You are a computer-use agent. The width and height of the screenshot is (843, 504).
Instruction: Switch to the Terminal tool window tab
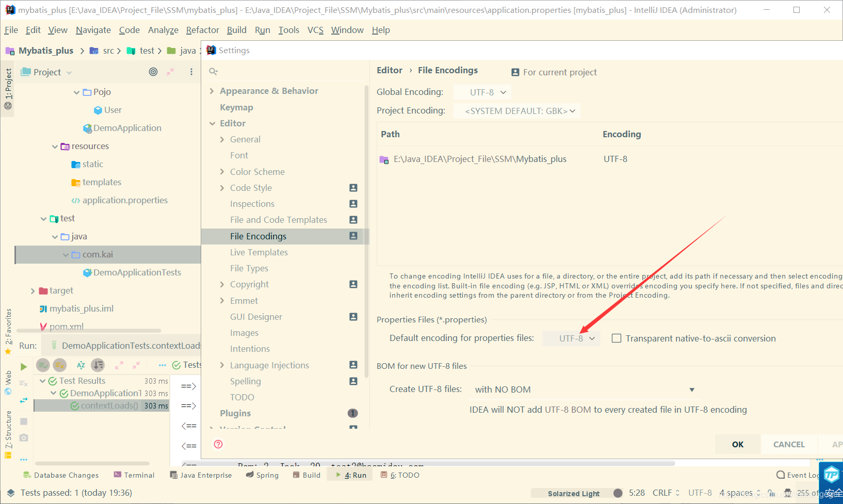pyautogui.click(x=134, y=475)
